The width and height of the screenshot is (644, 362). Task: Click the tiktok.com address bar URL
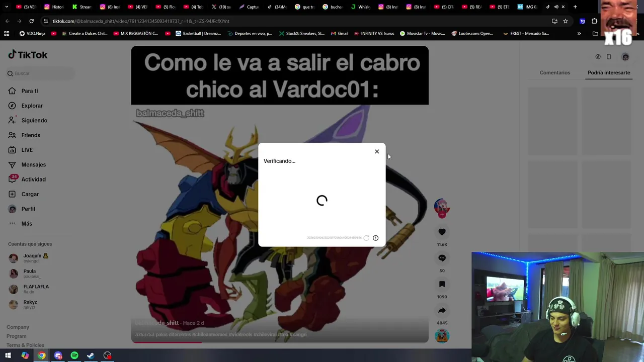[x=141, y=21]
